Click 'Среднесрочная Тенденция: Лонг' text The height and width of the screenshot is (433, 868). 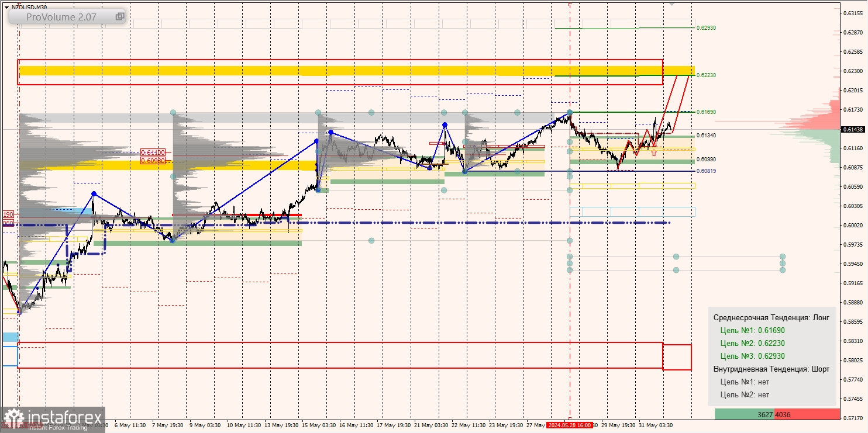(x=771, y=317)
